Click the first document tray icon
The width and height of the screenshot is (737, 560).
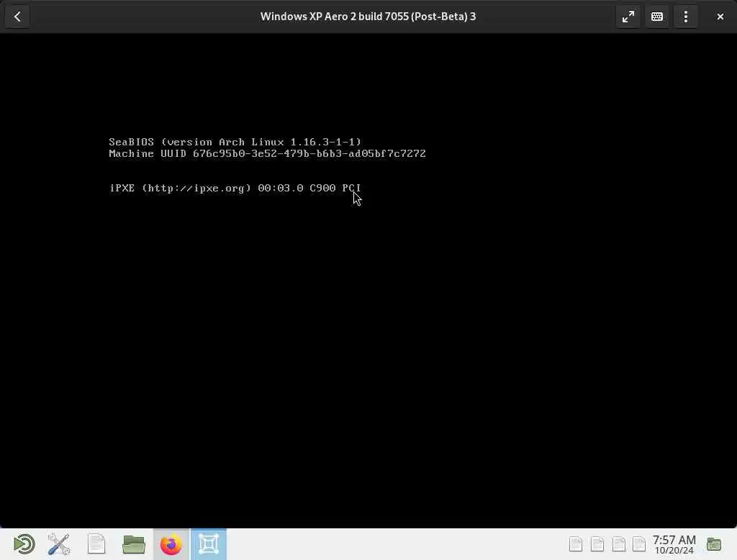(576, 544)
